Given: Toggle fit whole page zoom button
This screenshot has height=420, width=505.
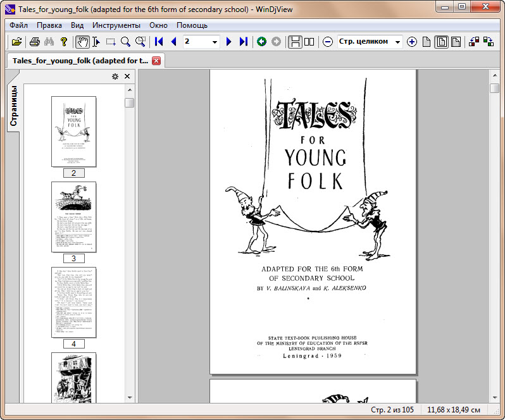Looking at the screenshot, I should click(x=441, y=42).
